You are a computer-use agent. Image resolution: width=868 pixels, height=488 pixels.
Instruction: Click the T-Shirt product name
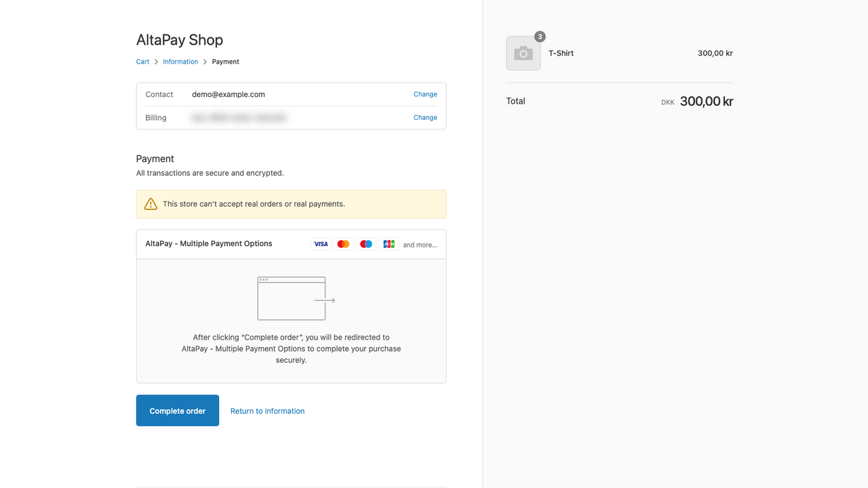point(561,53)
